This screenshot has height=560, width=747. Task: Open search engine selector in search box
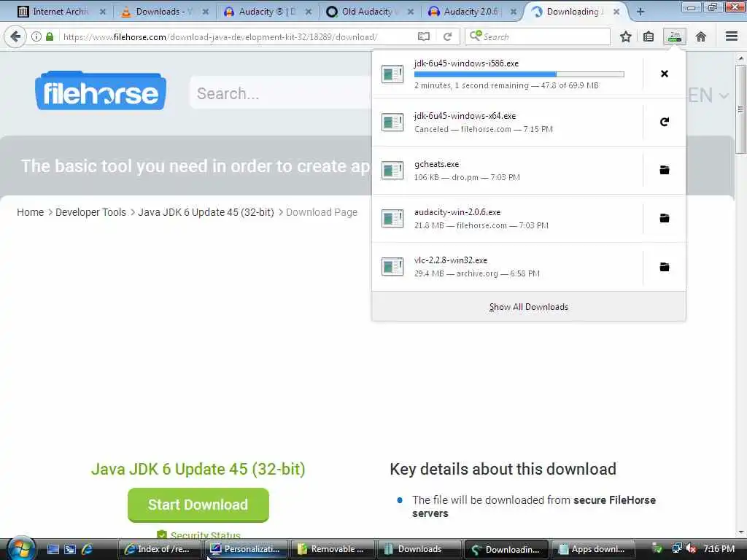476,36
